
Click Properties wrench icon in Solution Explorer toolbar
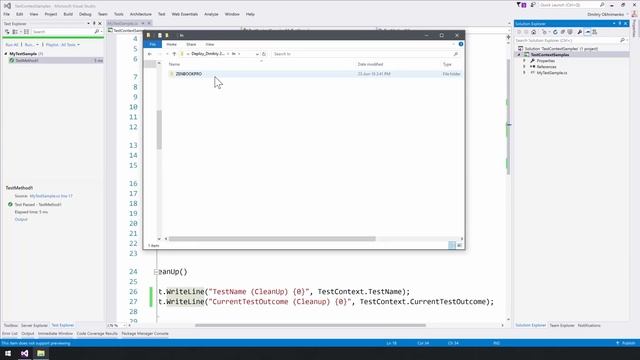click(x=580, y=32)
